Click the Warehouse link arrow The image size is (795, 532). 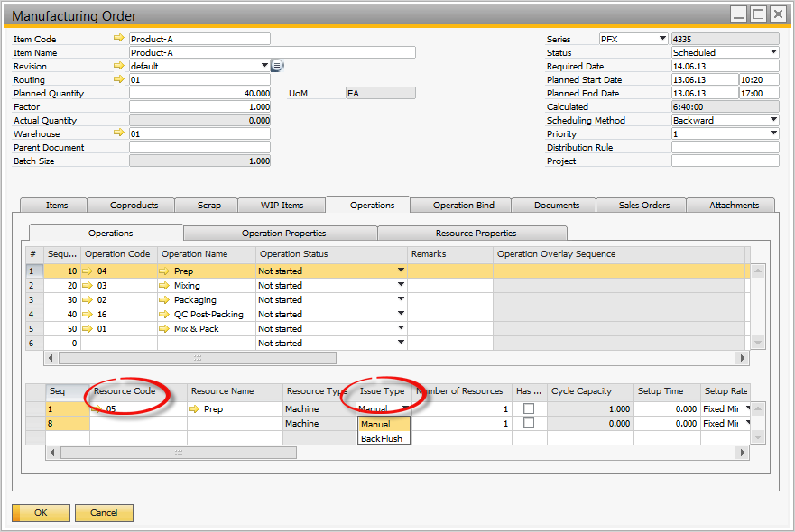(118, 133)
